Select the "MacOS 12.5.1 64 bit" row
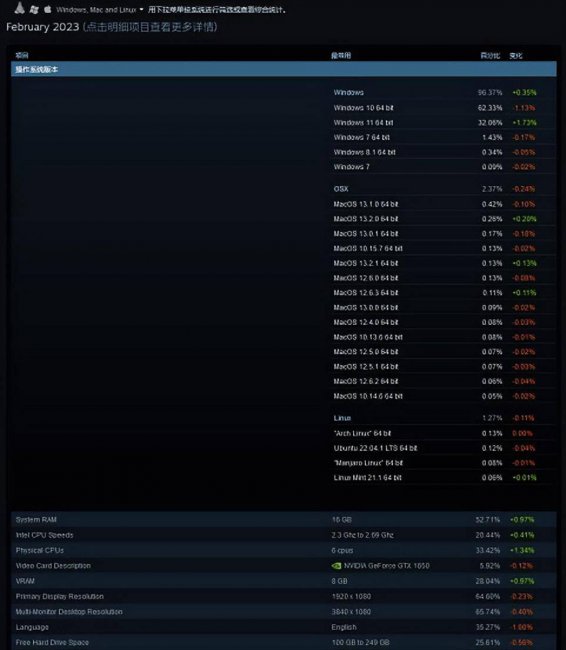Screen dimensions: 566x650 tap(444, 366)
